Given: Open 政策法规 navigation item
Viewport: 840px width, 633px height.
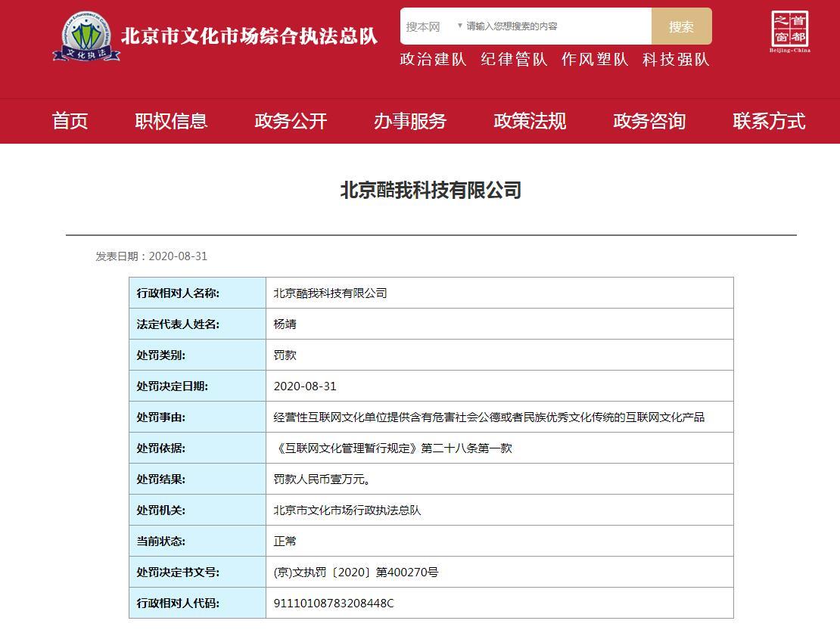Looking at the screenshot, I should [x=529, y=121].
